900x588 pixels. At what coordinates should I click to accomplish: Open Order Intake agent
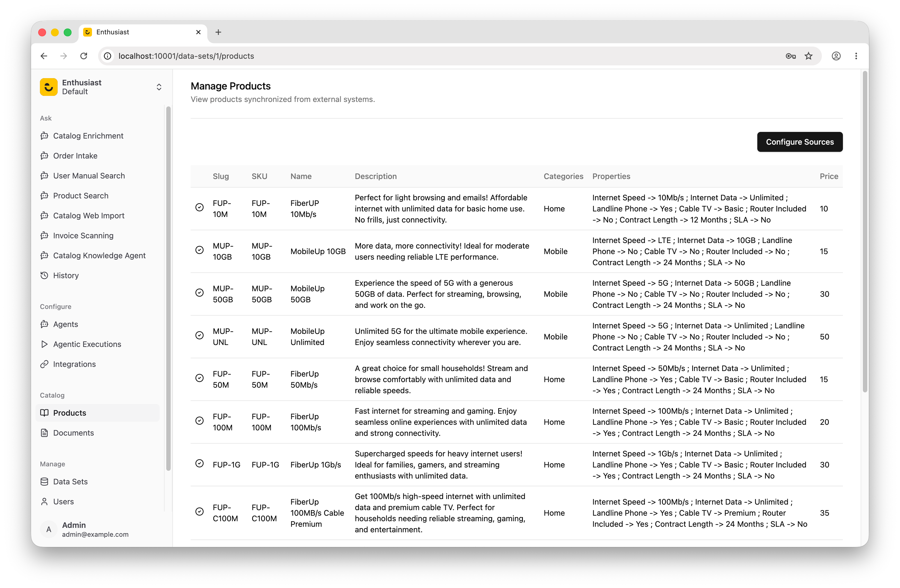pos(75,156)
